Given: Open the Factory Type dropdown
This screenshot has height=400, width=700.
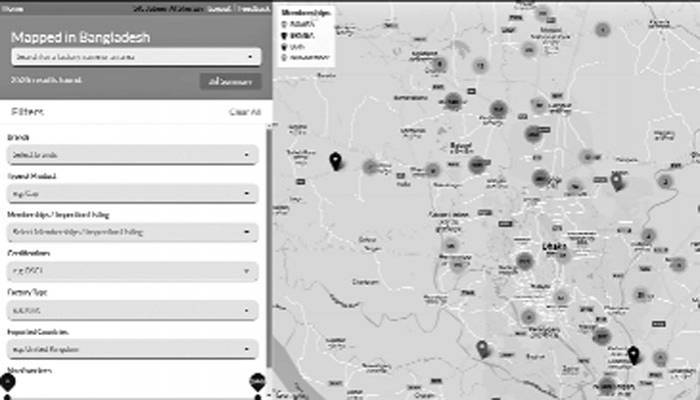Looking at the screenshot, I should point(133,310).
